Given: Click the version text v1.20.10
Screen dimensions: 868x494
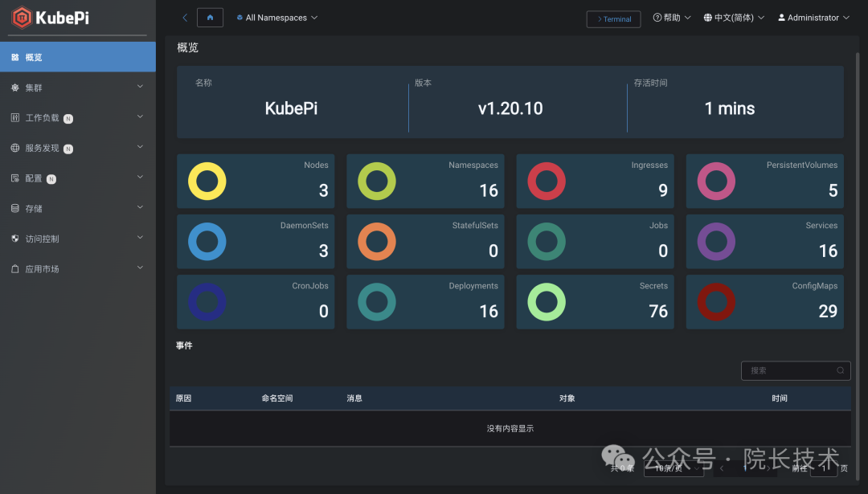Looking at the screenshot, I should (x=510, y=108).
